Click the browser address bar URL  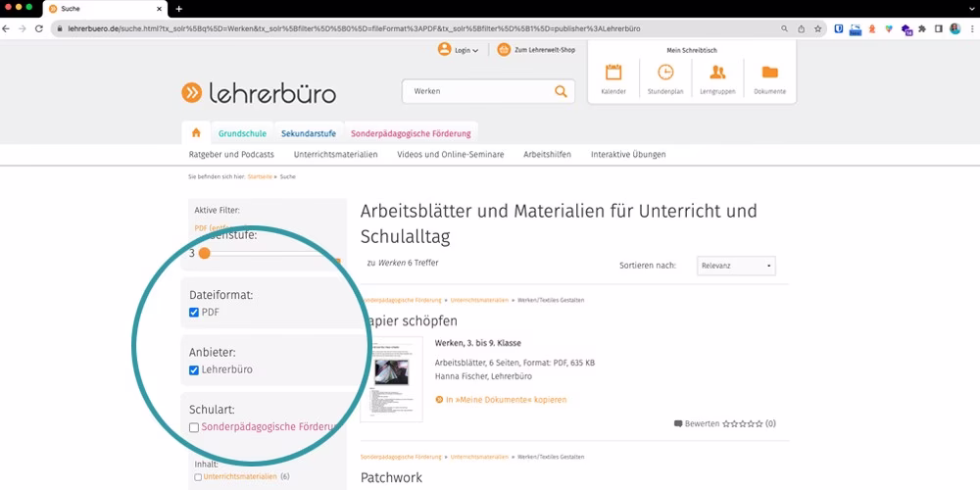tap(354, 28)
